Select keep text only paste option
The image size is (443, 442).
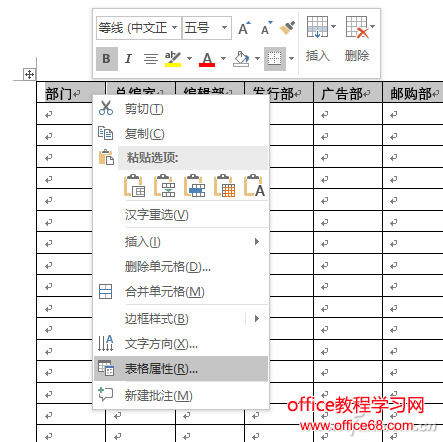(x=254, y=186)
